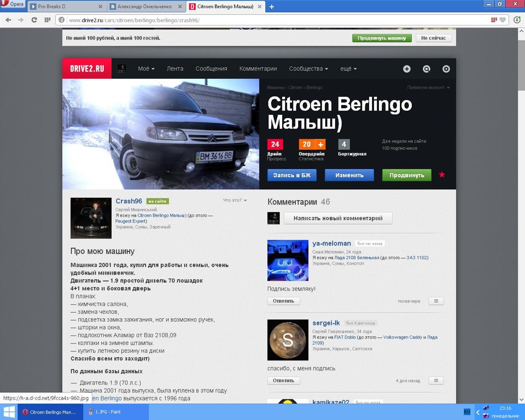Click the Машины breadcrumb link

tap(275, 87)
